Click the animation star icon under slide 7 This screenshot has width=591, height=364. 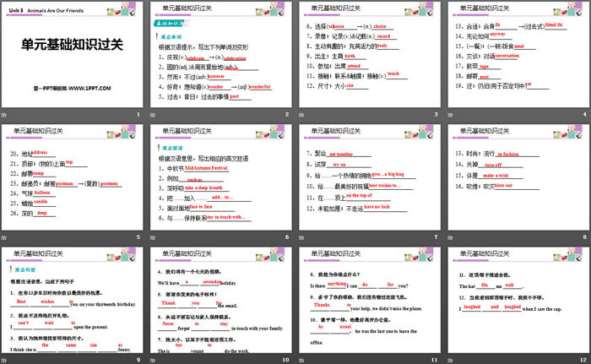(301, 237)
